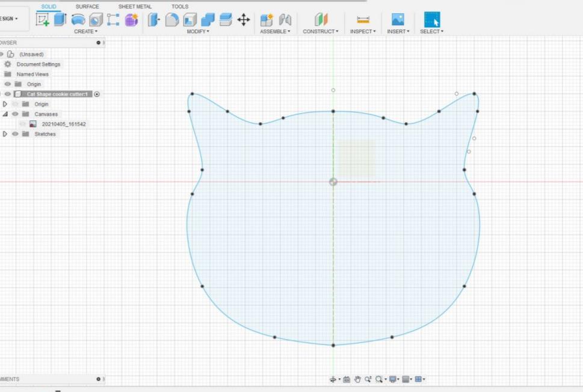Image resolution: width=583 pixels, height=392 pixels.
Task: Select the Shell tool icon
Action: tap(190, 19)
